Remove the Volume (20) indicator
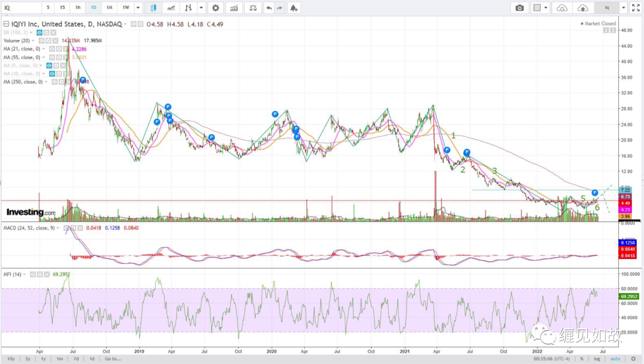644x364 pixels. pos(55,41)
